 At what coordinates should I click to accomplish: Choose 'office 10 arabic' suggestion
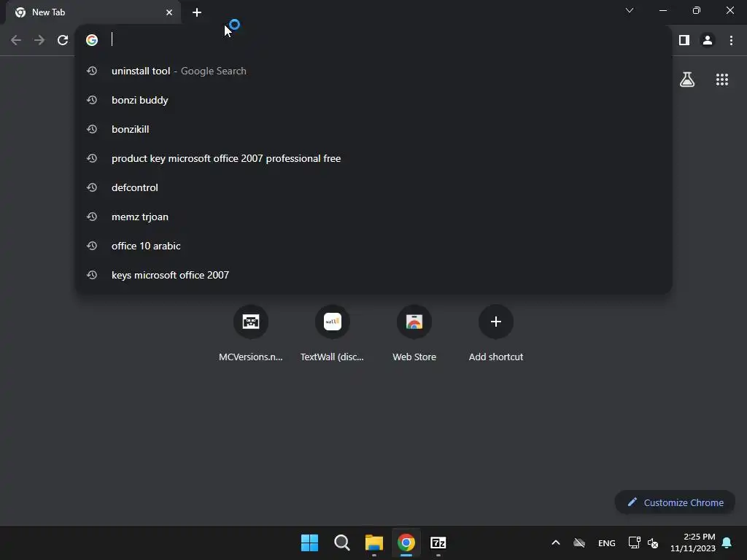click(x=374, y=246)
